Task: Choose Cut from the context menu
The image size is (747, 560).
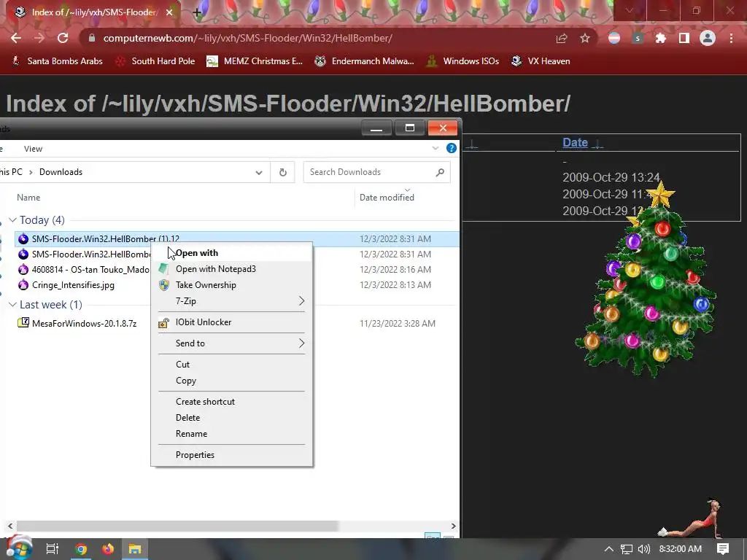Action: point(231,365)
